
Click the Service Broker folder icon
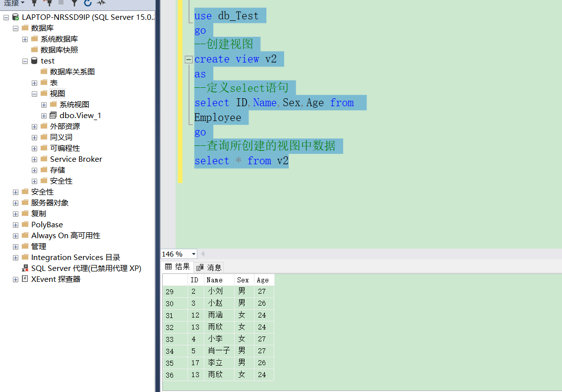click(44, 158)
